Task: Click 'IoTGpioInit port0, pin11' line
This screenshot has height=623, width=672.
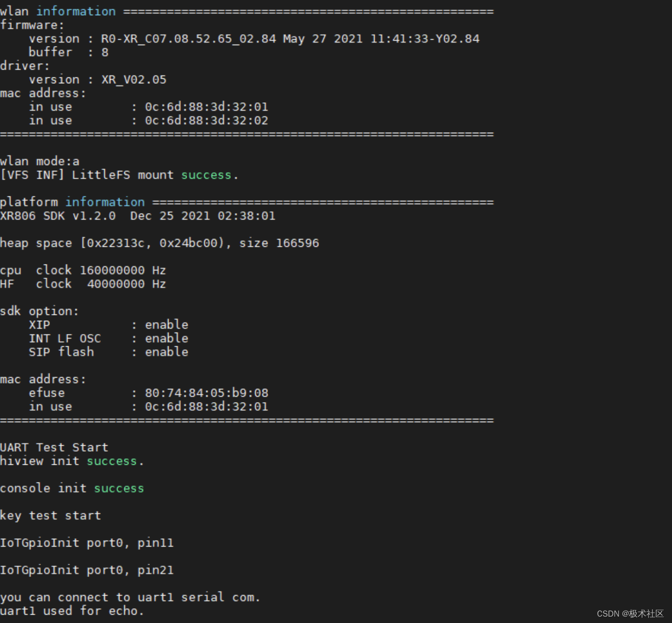Action: click(87, 543)
